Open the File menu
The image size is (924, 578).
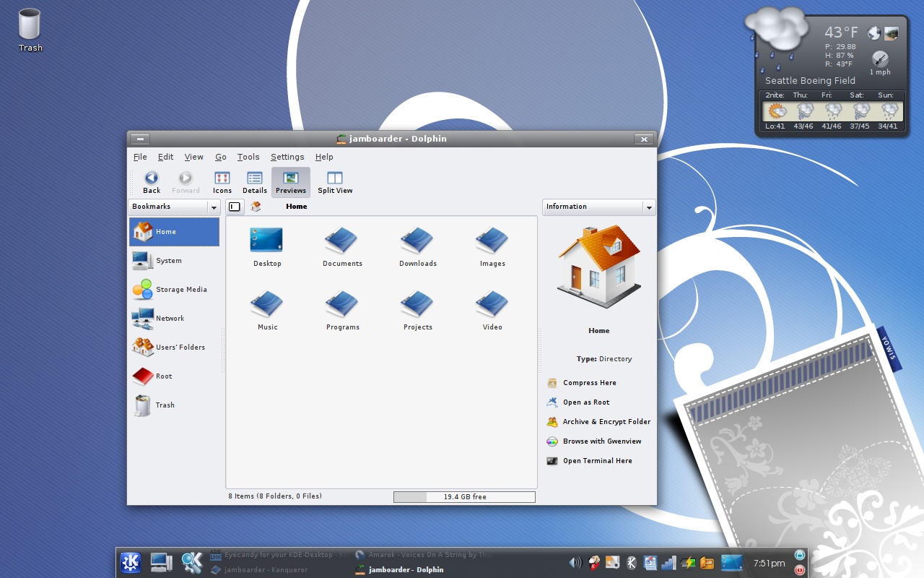140,157
